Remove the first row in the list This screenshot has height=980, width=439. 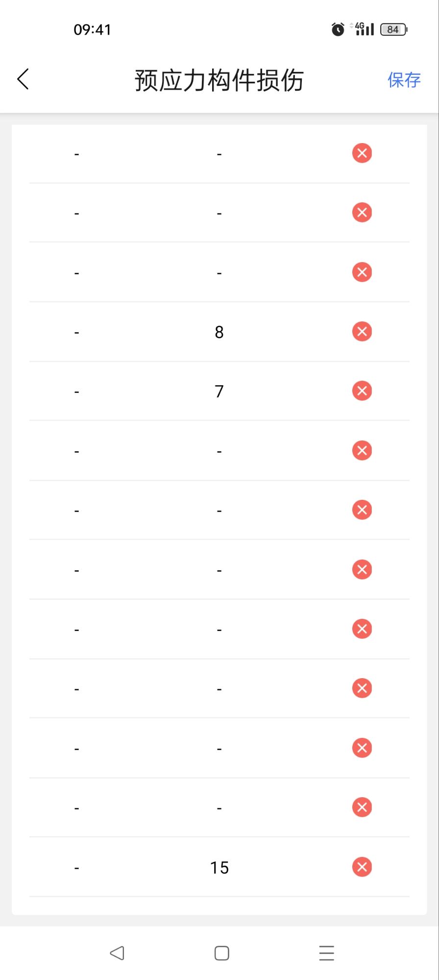pyautogui.click(x=362, y=153)
